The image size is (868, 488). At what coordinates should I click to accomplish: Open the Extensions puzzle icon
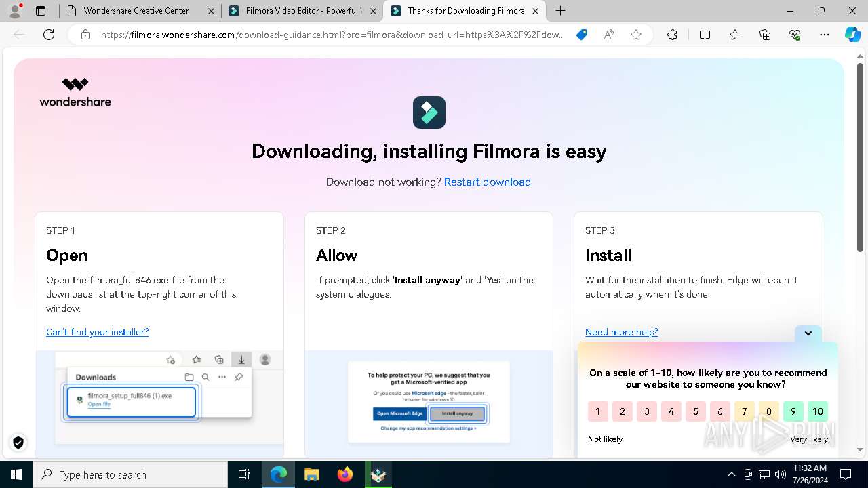672,35
